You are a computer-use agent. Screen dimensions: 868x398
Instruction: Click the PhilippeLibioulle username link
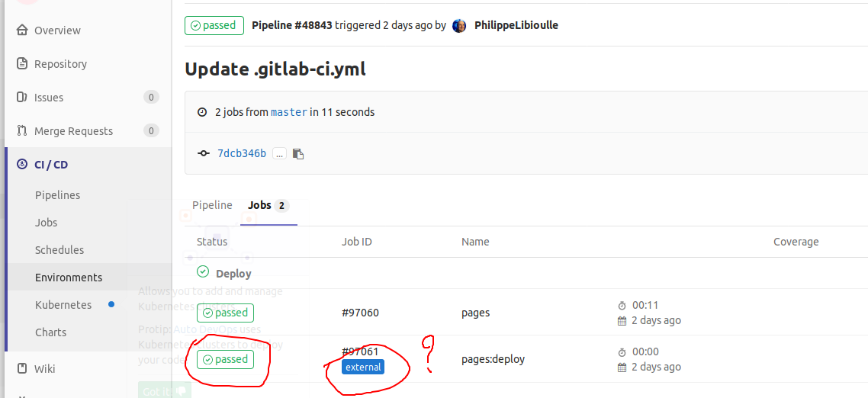point(516,25)
